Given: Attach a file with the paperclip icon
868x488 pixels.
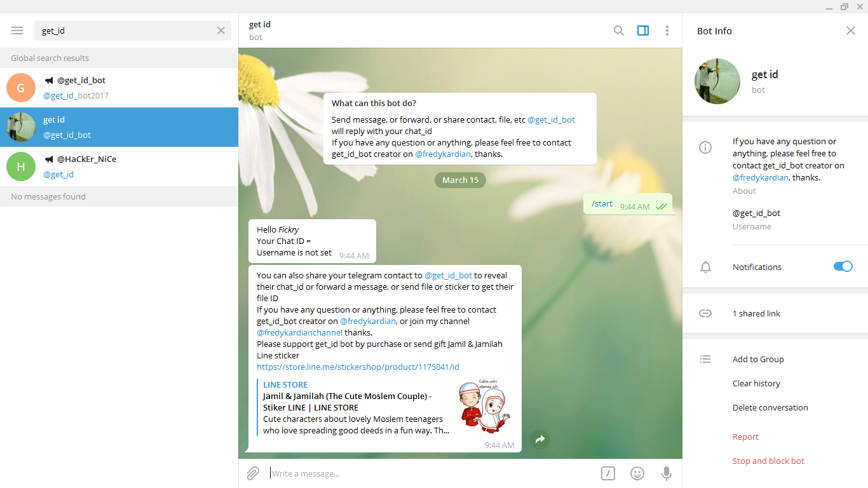Looking at the screenshot, I should (x=253, y=473).
